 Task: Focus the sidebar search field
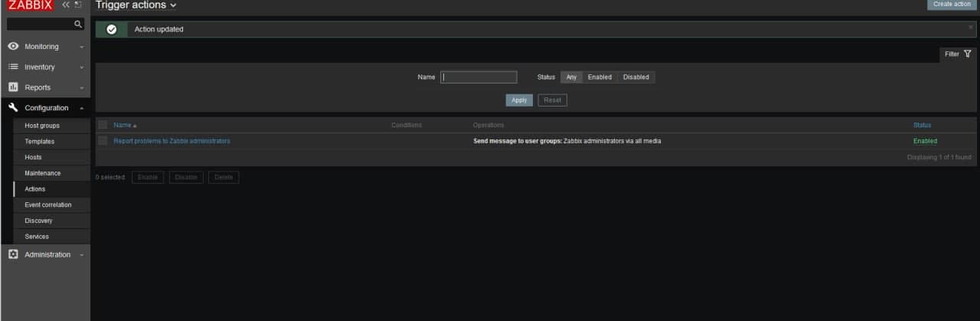pyautogui.click(x=45, y=25)
